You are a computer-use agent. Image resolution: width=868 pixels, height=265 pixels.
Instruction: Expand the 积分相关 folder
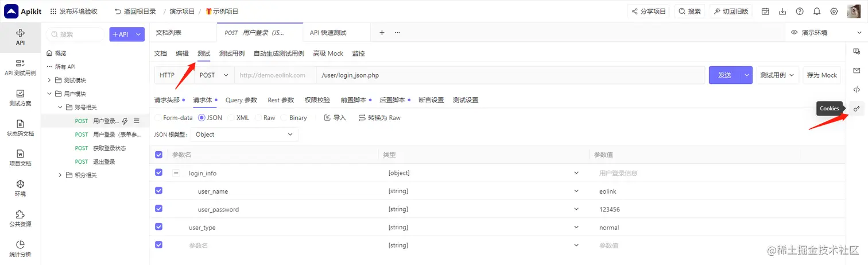[60, 175]
